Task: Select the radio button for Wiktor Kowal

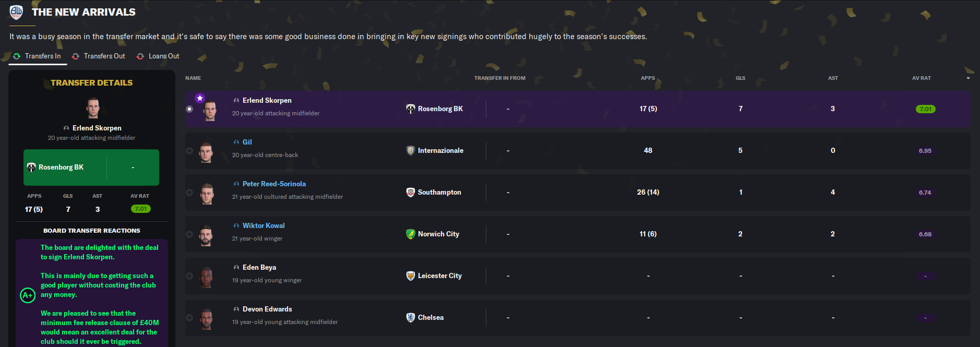Action: click(x=189, y=234)
